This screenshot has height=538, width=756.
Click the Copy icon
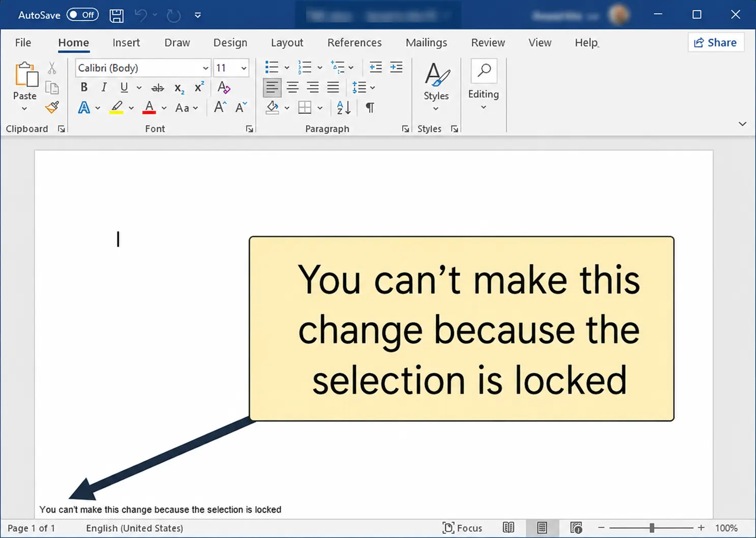[52, 87]
